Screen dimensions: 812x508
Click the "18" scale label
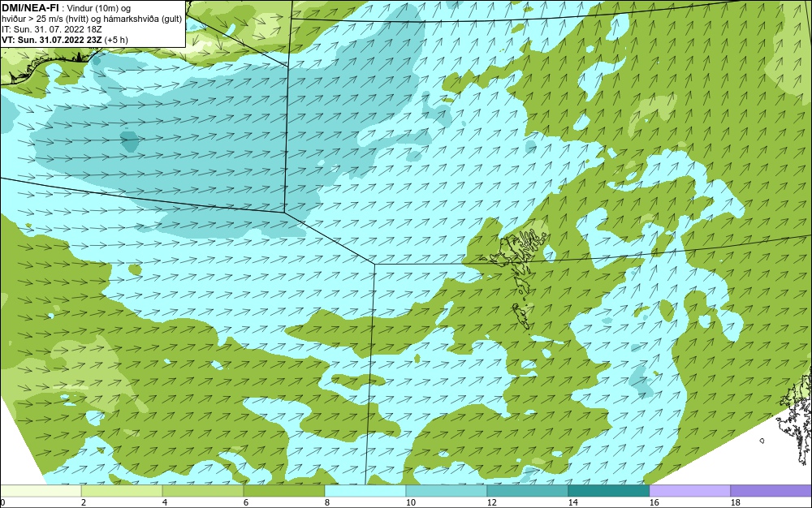(735, 502)
